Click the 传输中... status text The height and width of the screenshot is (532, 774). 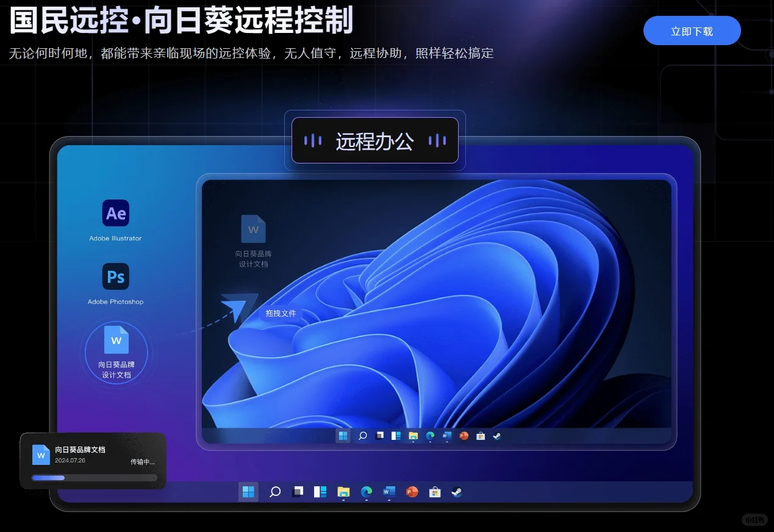click(143, 462)
